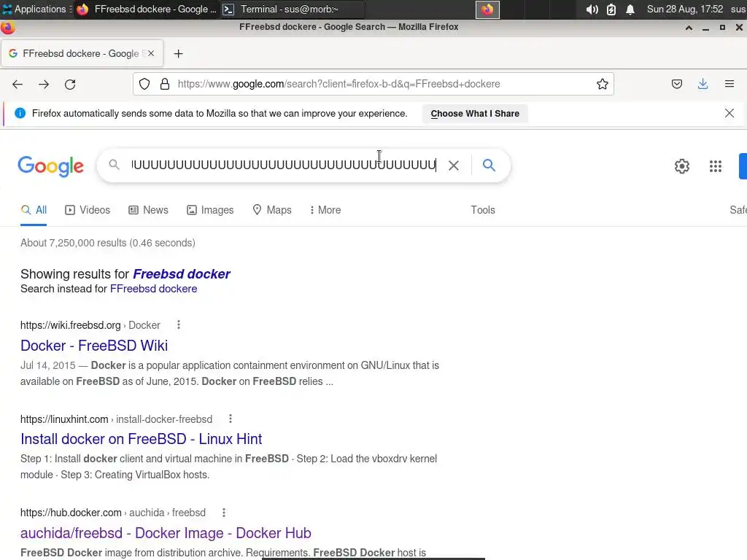The width and height of the screenshot is (747, 560).
Task: Submit search with blue magnifier icon
Action: pos(489,166)
